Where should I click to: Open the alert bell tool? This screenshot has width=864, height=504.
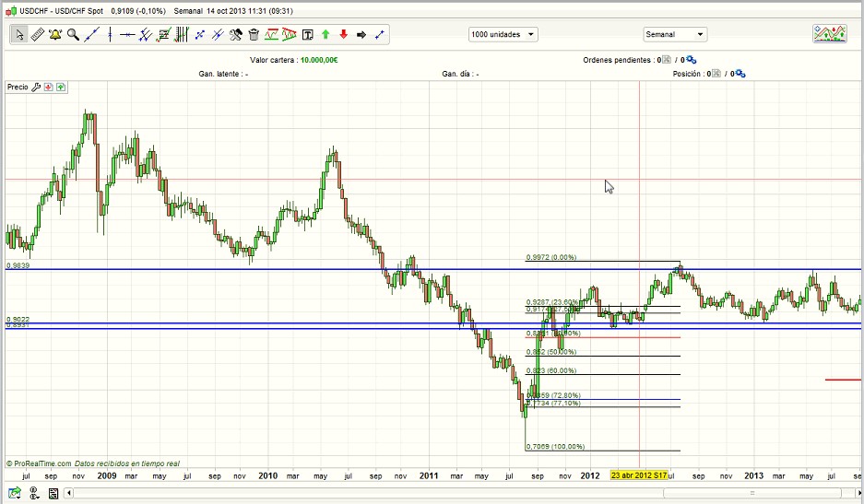tap(55, 35)
